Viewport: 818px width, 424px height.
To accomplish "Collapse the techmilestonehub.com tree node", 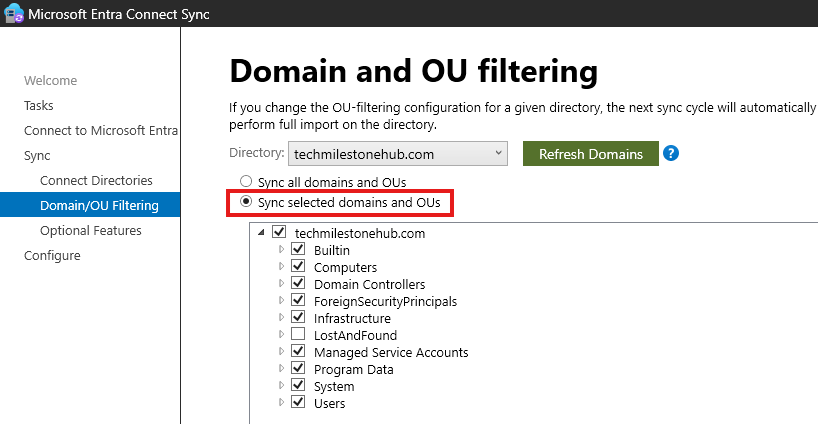I will pyautogui.click(x=261, y=233).
